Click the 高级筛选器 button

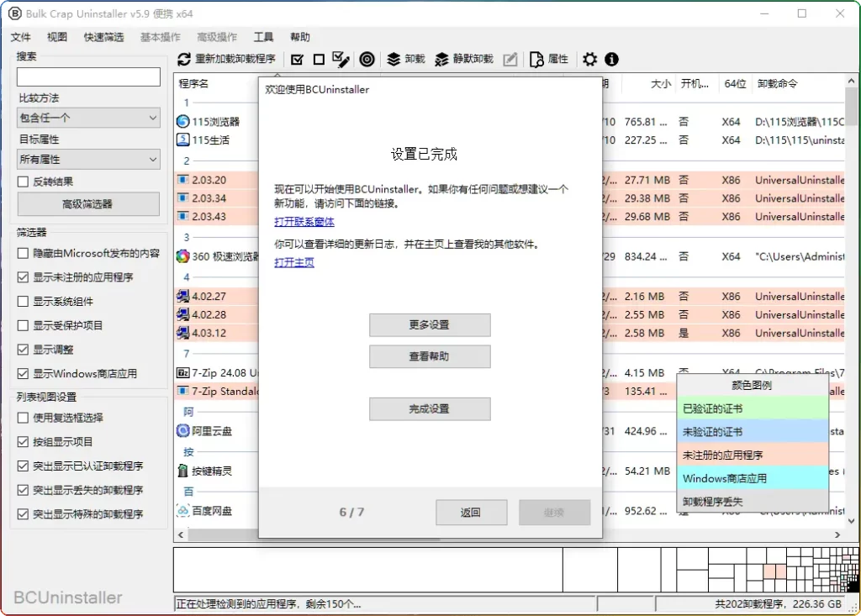tap(88, 204)
